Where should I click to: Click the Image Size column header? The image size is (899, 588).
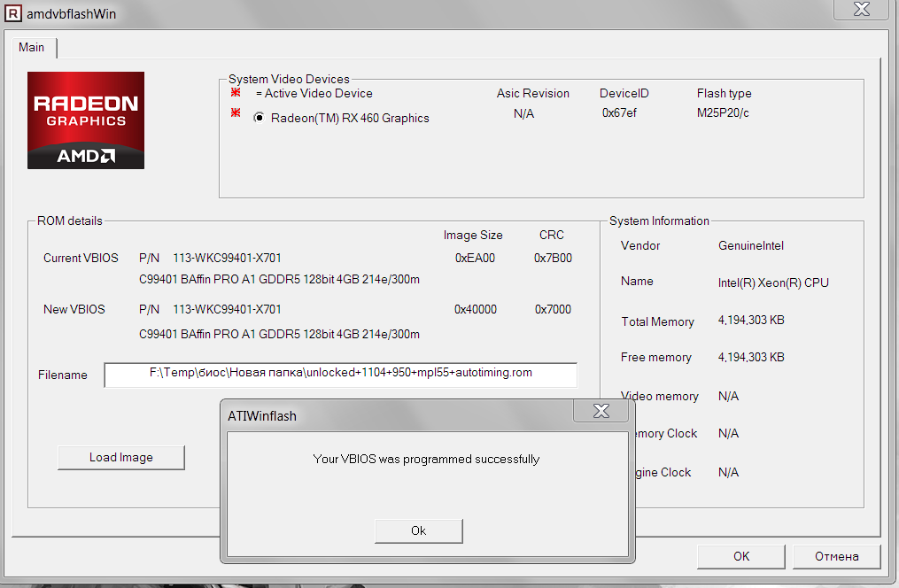coord(473,235)
